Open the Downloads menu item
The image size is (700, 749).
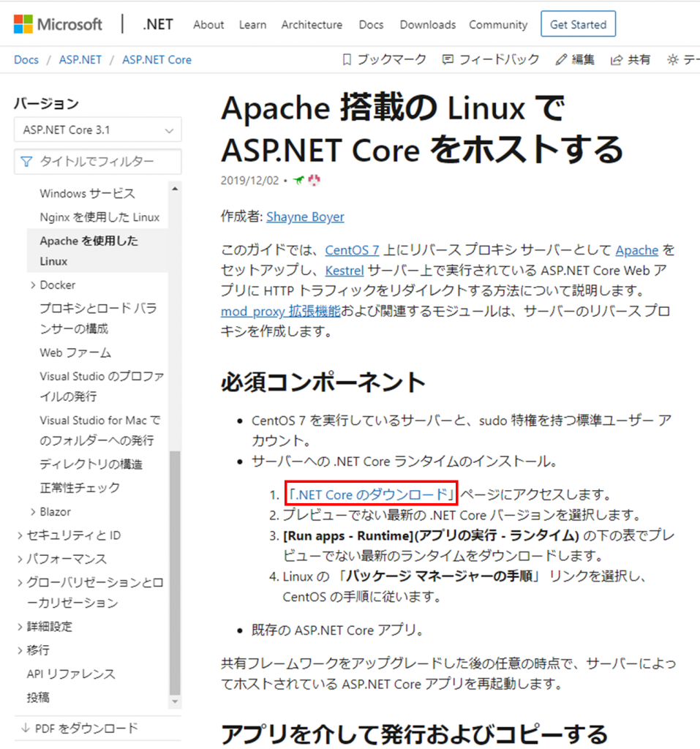428,25
